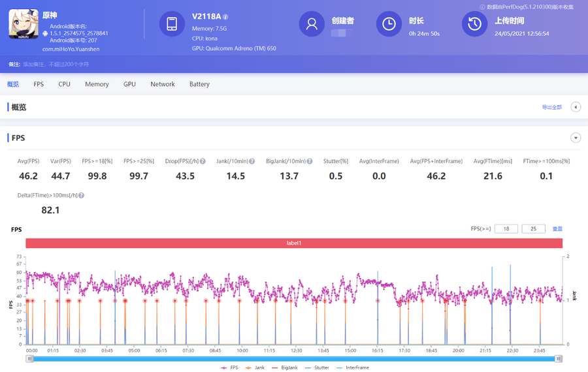Collapse the overview panel arrow button

[576, 107]
